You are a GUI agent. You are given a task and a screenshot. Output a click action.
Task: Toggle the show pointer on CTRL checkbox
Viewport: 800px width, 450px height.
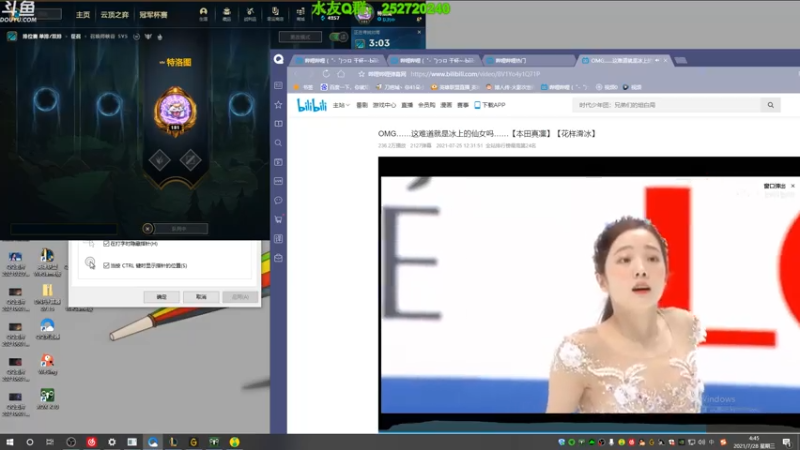pyautogui.click(x=106, y=265)
